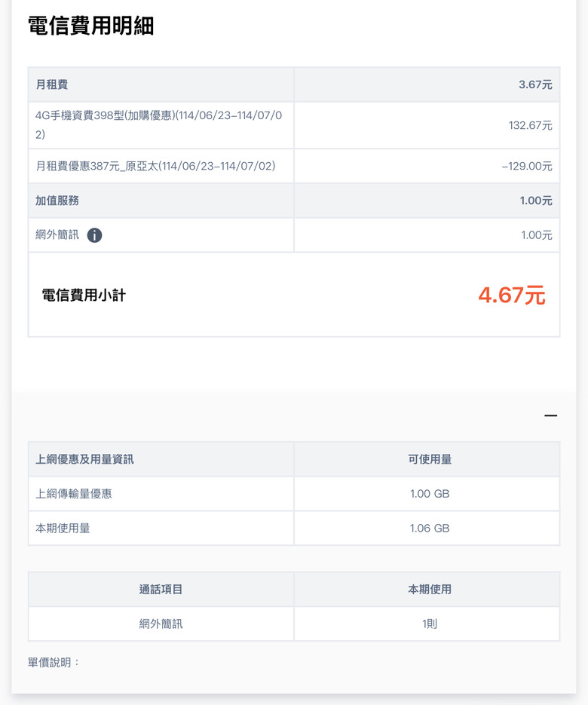Select the 加值服務 section header
This screenshot has height=705, width=588.
click(57, 201)
